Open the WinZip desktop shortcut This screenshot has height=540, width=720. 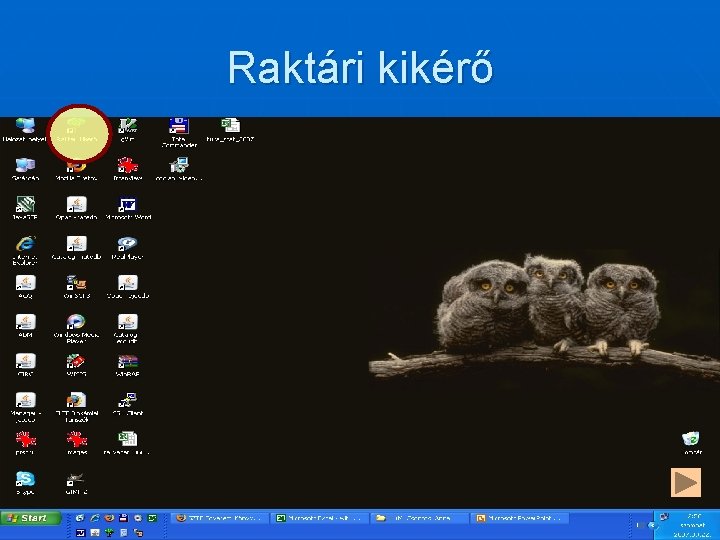pyautogui.click(x=76, y=365)
